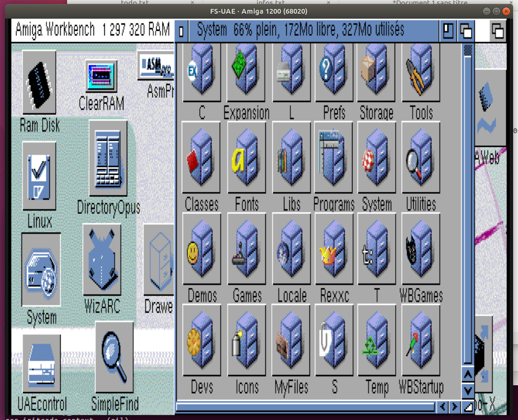518x420 pixels.
Task: Click the System window zoom gadget
Action: (x=448, y=31)
